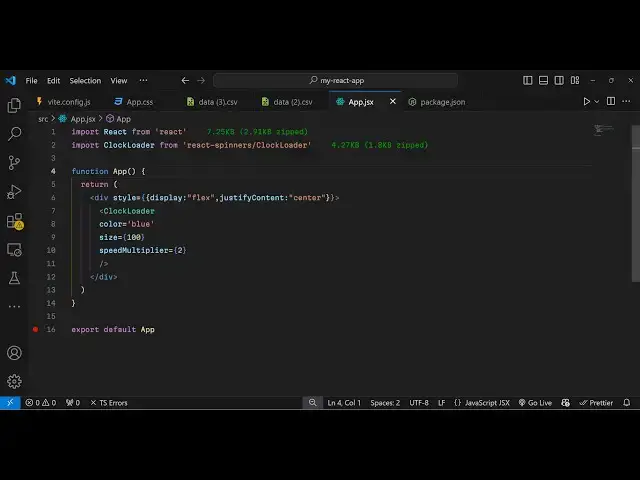Screen dimensions: 640x480
Task: Open problems: errors and warnings count
Action: 41,403
